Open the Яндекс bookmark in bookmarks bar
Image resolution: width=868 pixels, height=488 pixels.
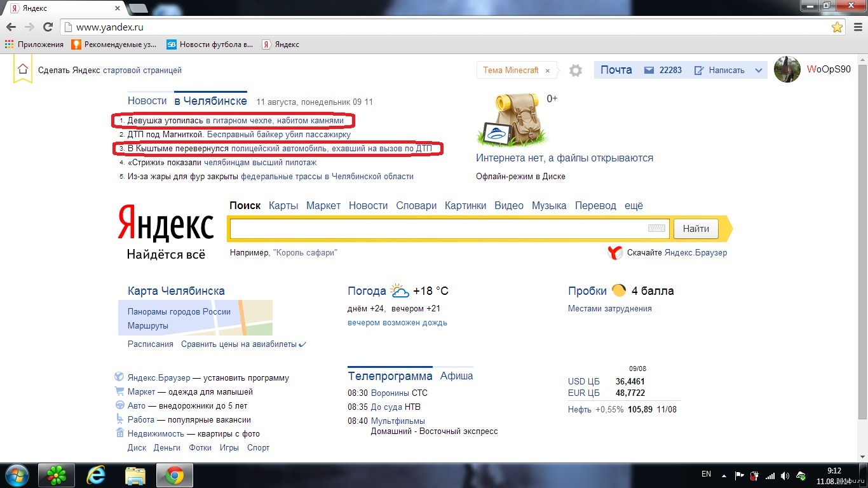pos(281,44)
